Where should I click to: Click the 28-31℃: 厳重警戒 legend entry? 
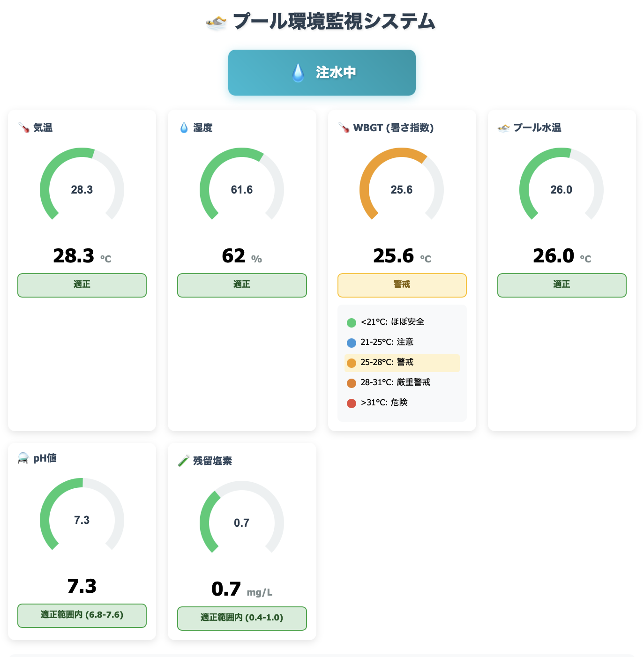(395, 383)
